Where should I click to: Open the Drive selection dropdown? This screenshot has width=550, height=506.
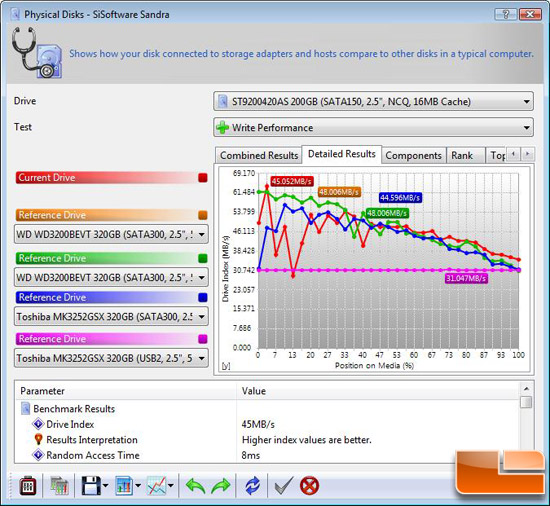click(x=373, y=102)
